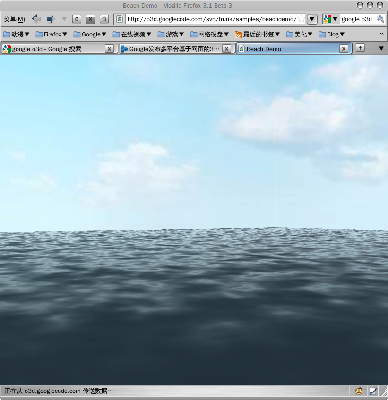Reload the current page

(77, 19)
